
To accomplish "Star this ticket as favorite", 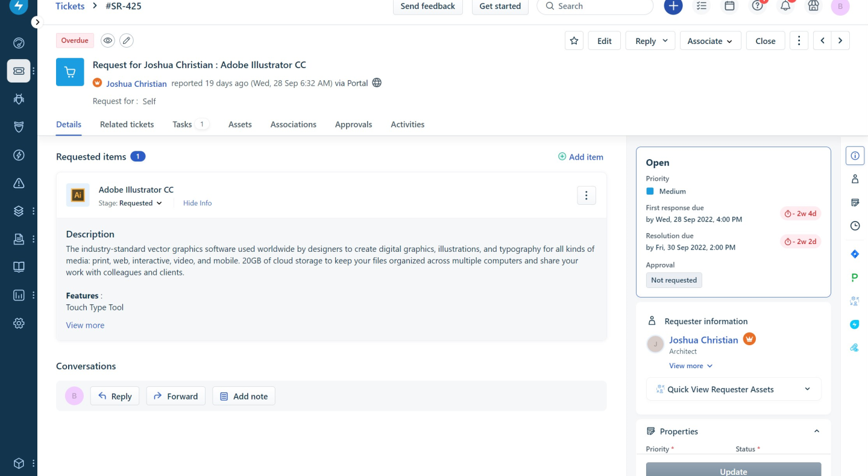I will click(x=574, y=41).
